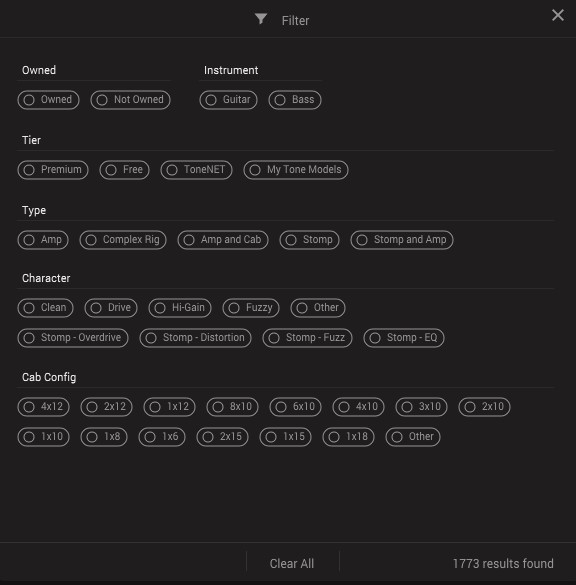Select the Premium tier filter

53,170
